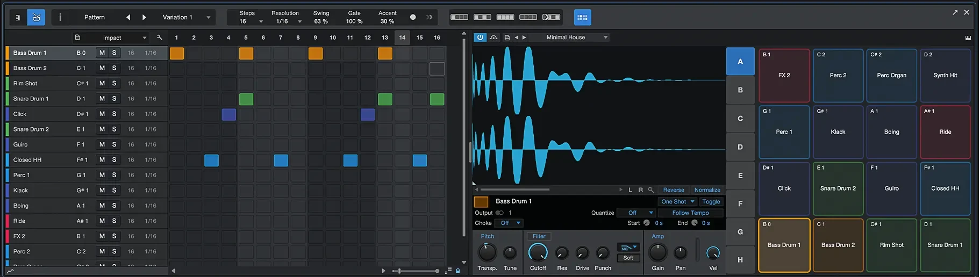Viewport: 980px width, 277px height.
Task: Open the Resolution 1/16 dropdown
Action: tap(288, 21)
